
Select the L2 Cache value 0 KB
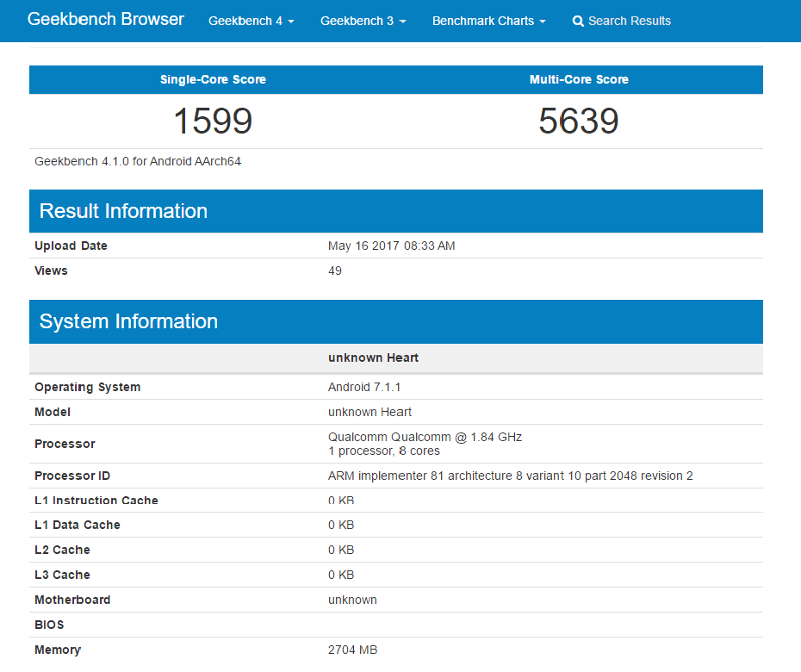coord(341,551)
